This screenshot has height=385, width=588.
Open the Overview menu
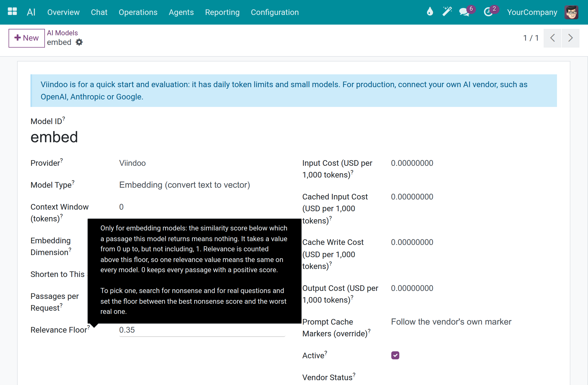click(63, 12)
